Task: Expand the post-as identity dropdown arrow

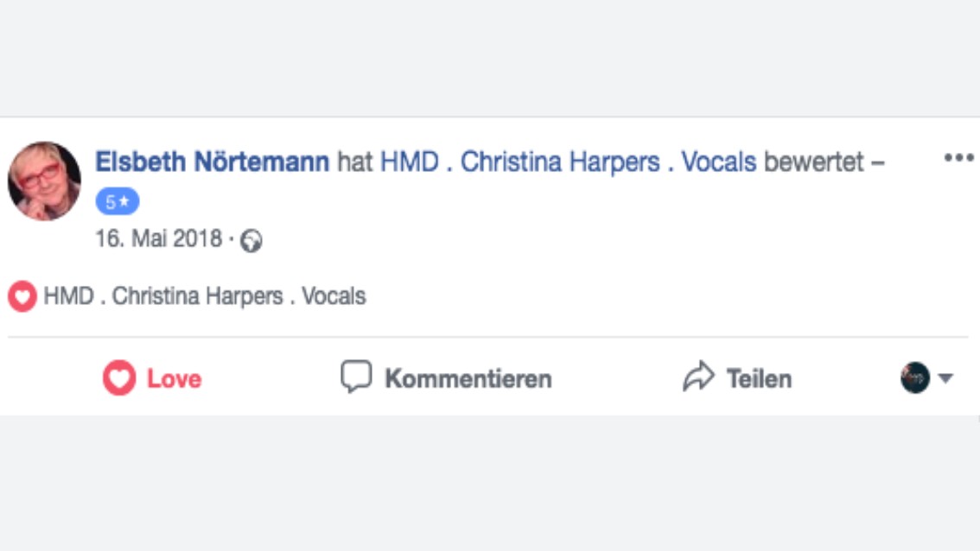Action: 945,378
